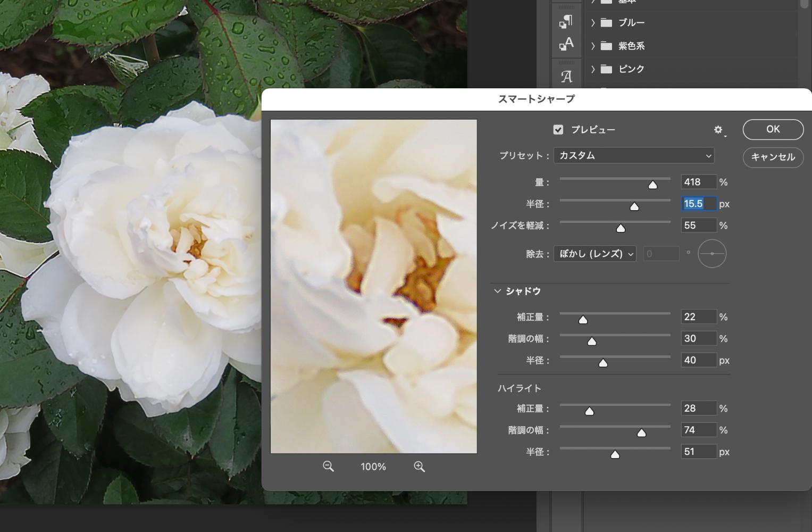The width and height of the screenshot is (812, 532).
Task: Click the キャンセル button
Action: tap(773, 157)
